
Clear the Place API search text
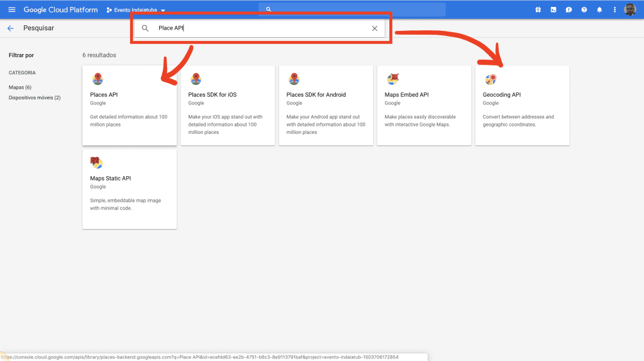[x=375, y=28]
